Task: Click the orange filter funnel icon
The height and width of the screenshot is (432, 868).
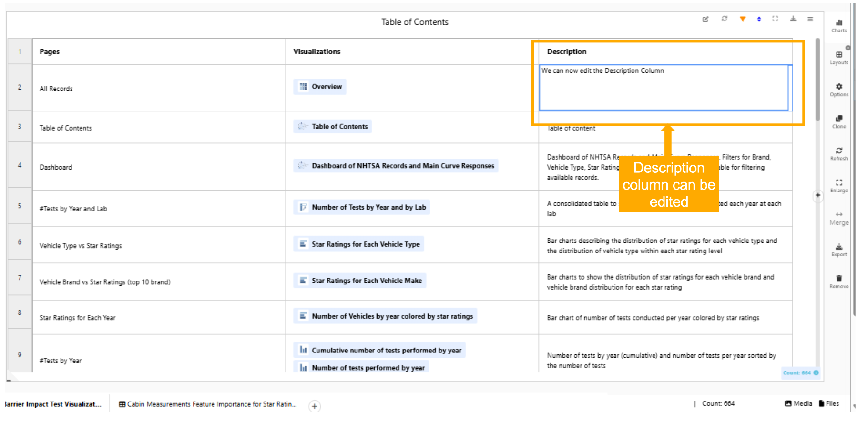Action: click(742, 19)
